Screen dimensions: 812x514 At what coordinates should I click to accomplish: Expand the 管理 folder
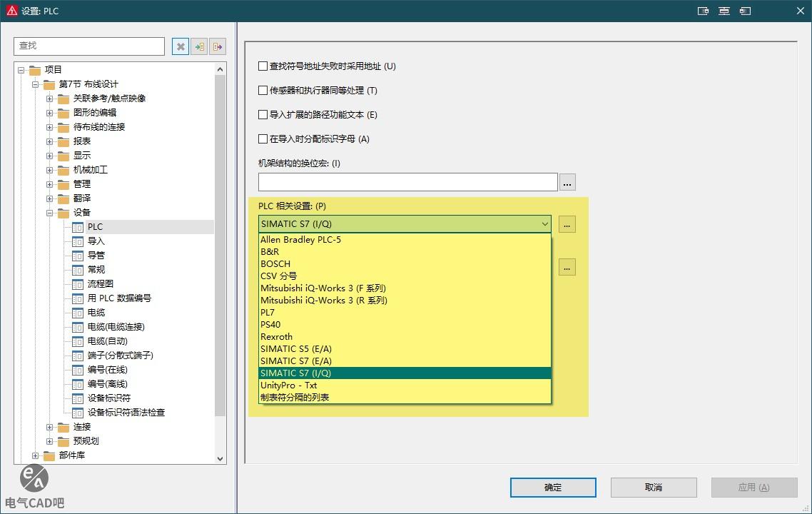point(50,184)
